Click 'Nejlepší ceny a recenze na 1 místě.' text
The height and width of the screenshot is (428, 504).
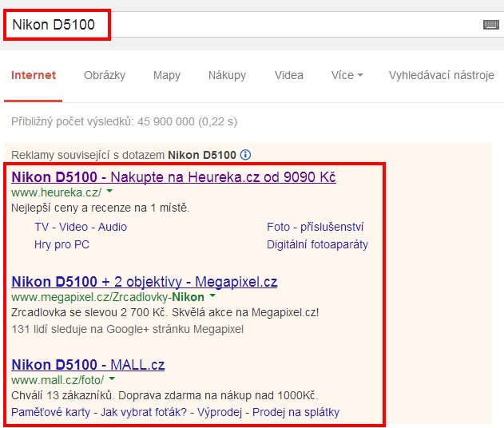tap(101, 208)
